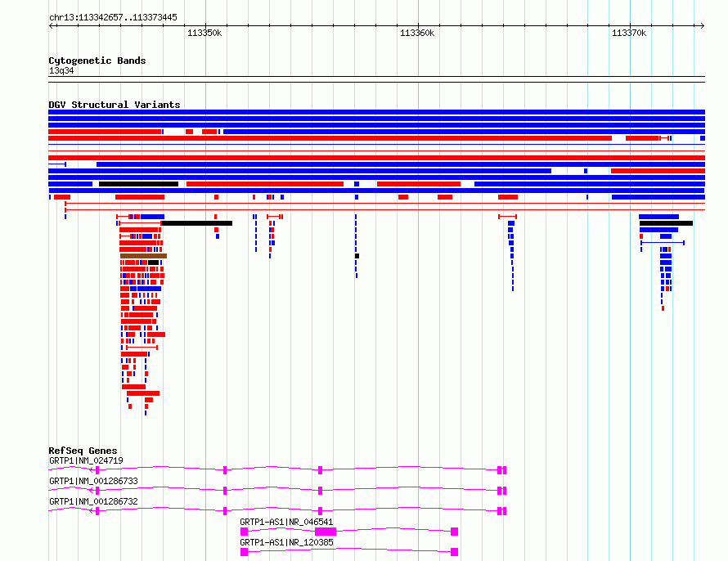Select transcript label GRTP1|NM_001286732
The height and width of the screenshot is (561, 728).
tap(93, 501)
